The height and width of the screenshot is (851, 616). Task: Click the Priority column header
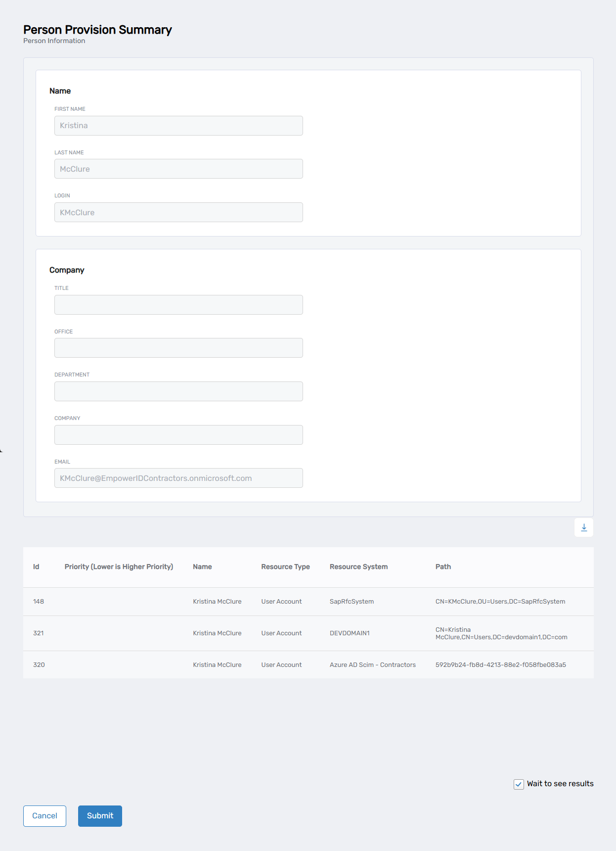119,567
